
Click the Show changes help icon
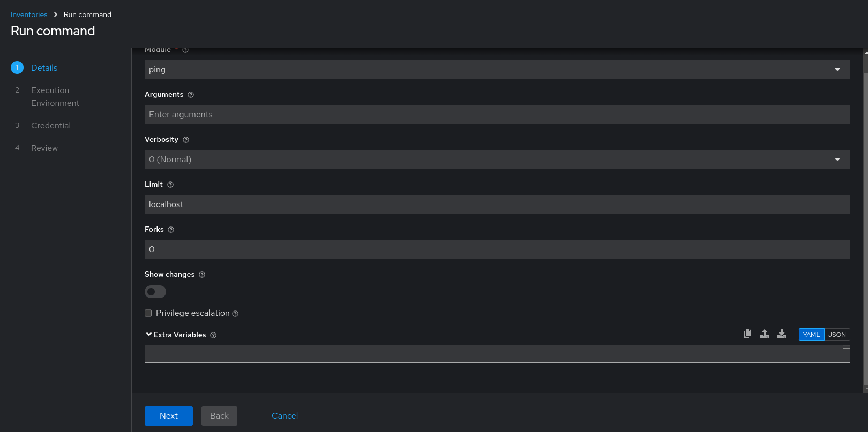click(x=202, y=275)
